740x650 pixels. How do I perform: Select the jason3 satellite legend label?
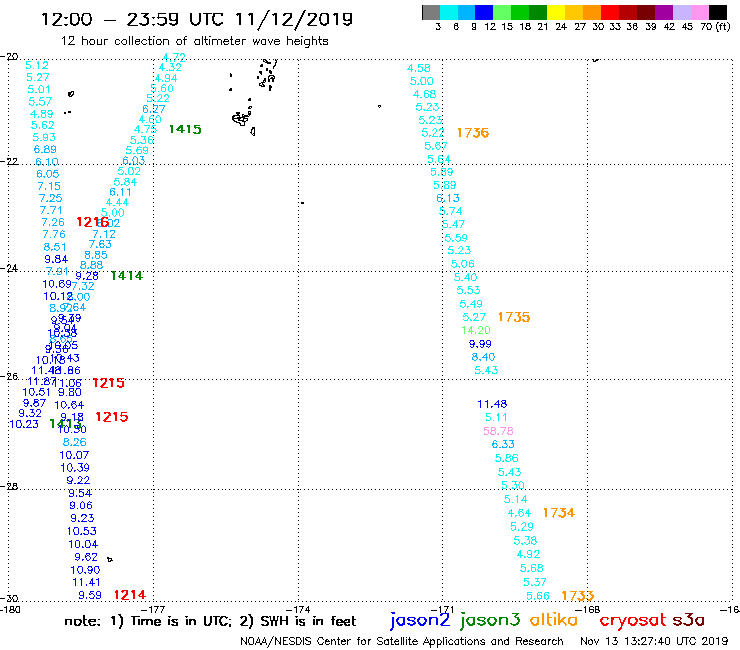(x=490, y=620)
